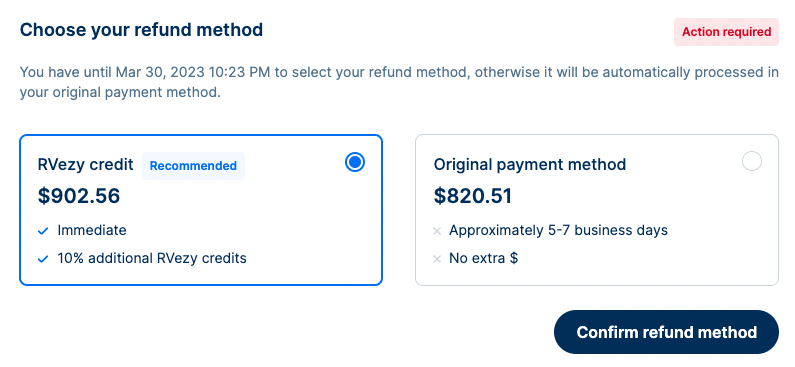Choose the RVezy credit card option

click(x=201, y=210)
